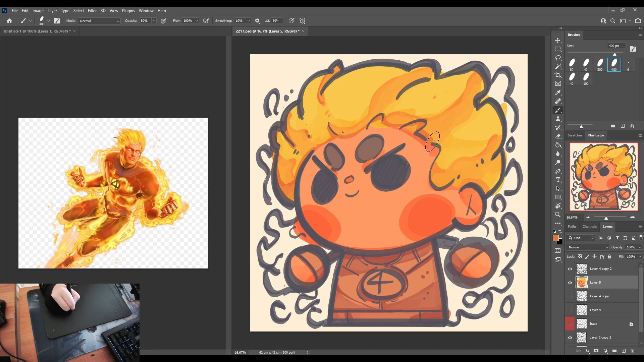Screen dimensions: 644x362
Task: Open the layer Kind filter dropdown
Action: (x=581, y=238)
